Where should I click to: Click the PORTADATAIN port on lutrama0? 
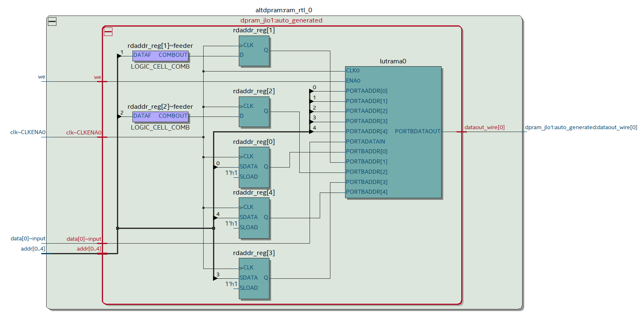(365, 141)
